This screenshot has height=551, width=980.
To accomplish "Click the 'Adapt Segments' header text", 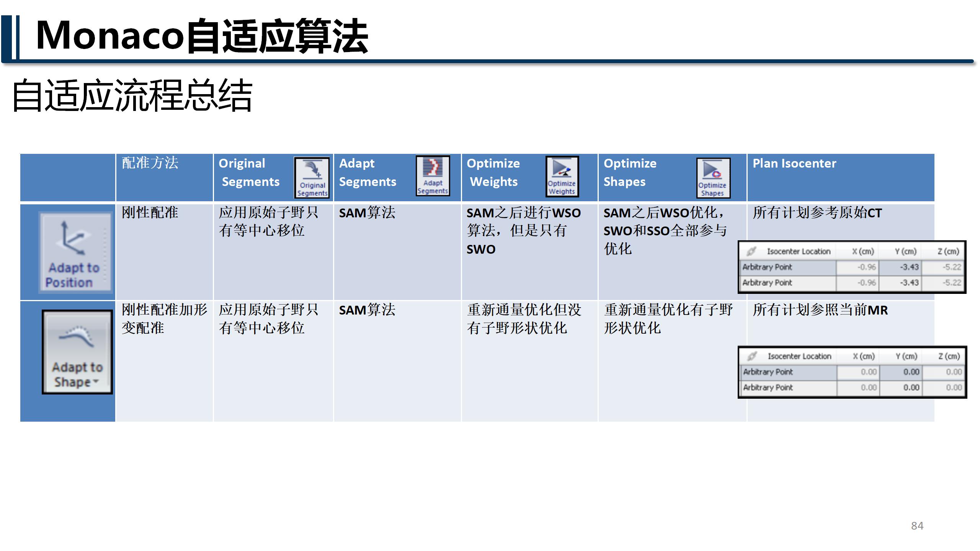I will pyautogui.click(x=367, y=173).
